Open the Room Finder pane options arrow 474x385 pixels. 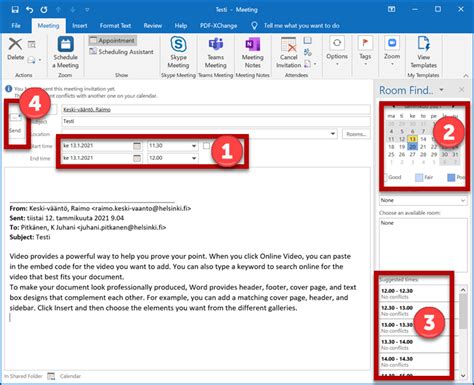tap(442, 90)
